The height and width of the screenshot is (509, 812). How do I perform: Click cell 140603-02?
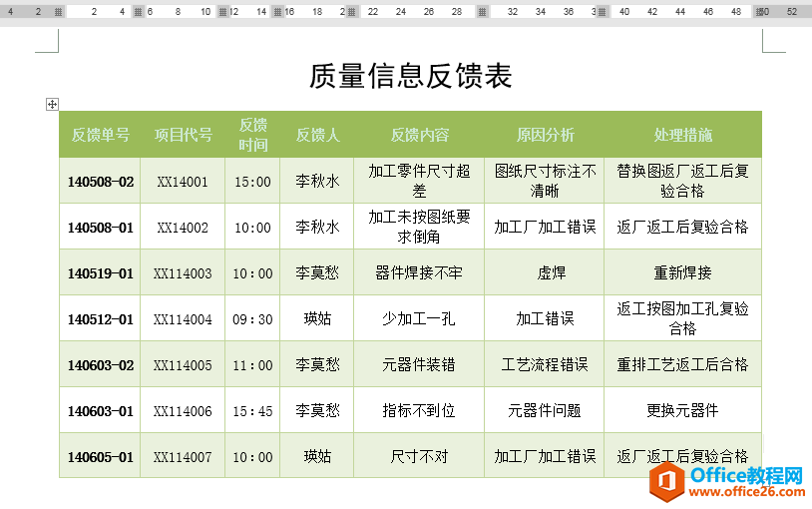[101, 365]
